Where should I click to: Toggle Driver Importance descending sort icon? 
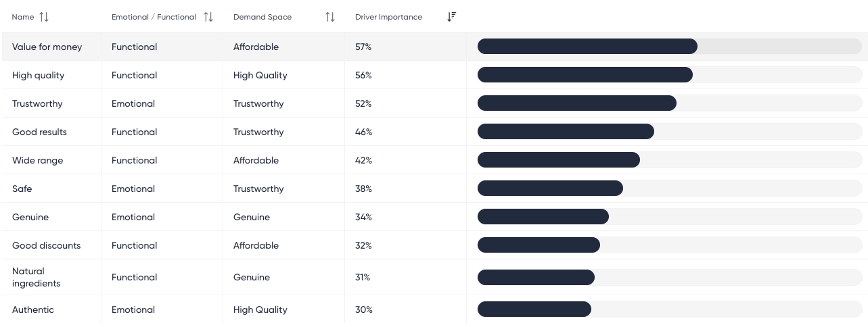point(452,17)
